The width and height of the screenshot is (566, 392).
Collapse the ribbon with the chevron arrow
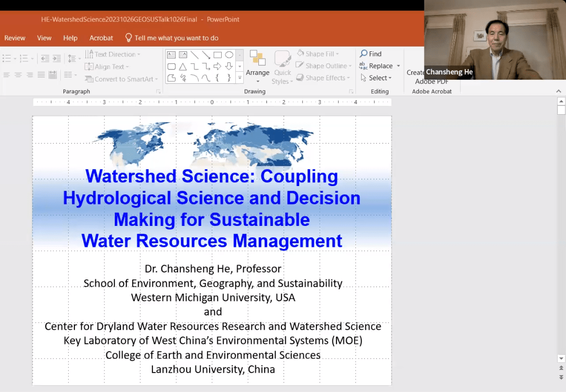(559, 91)
